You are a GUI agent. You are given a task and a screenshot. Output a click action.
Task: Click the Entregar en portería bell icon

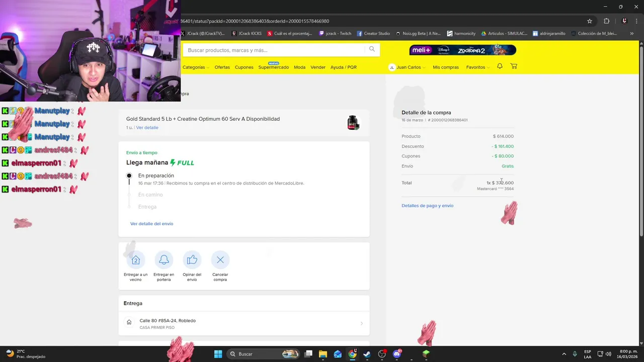click(164, 260)
